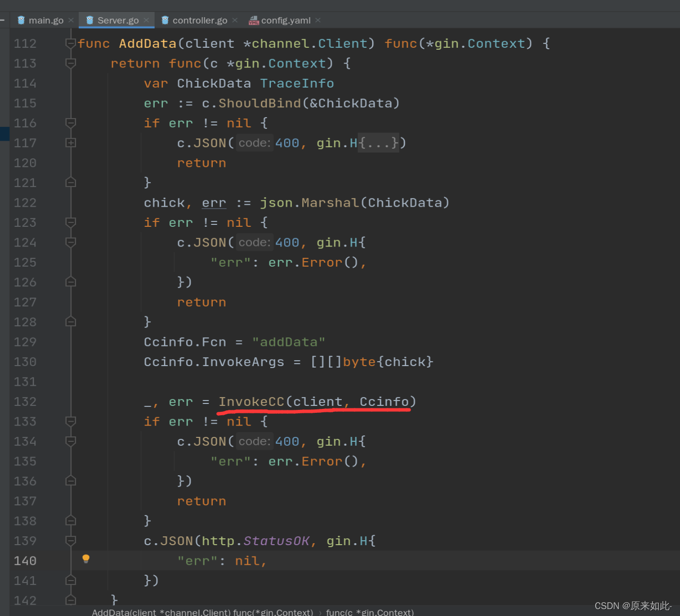The height and width of the screenshot is (616, 680).
Task: Close the Server.go tab
Action: (147, 20)
